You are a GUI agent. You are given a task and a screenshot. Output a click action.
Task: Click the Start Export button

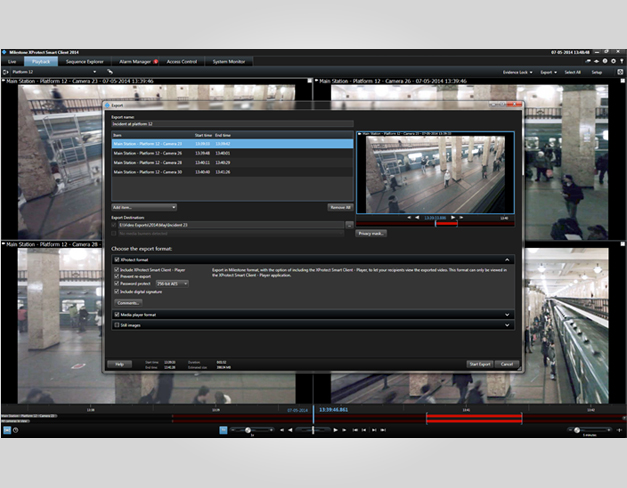coord(480,364)
